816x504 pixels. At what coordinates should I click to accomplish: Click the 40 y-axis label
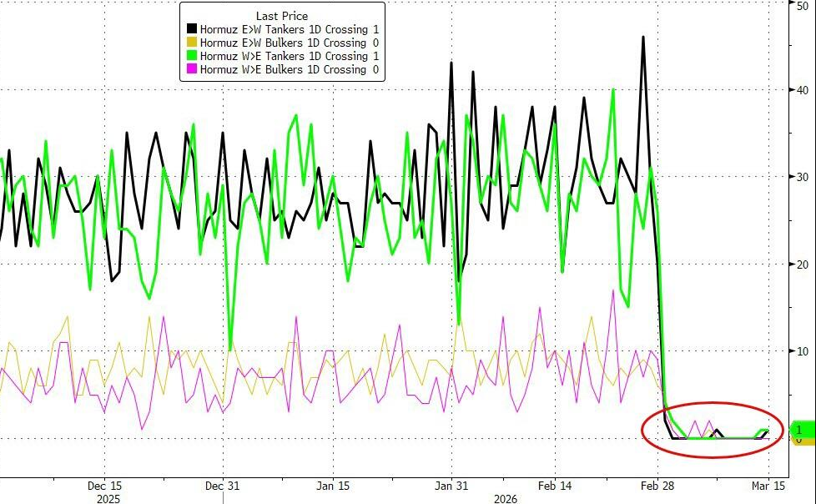802,90
